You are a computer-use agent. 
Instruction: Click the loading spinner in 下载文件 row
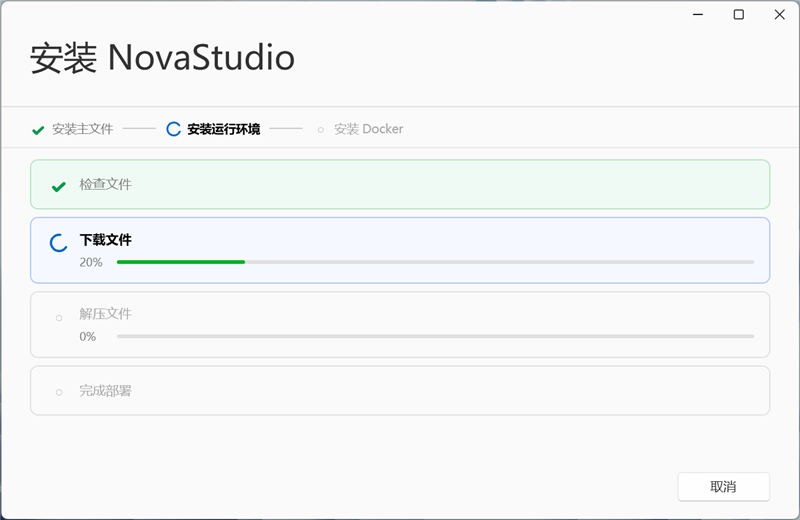tap(59, 243)
